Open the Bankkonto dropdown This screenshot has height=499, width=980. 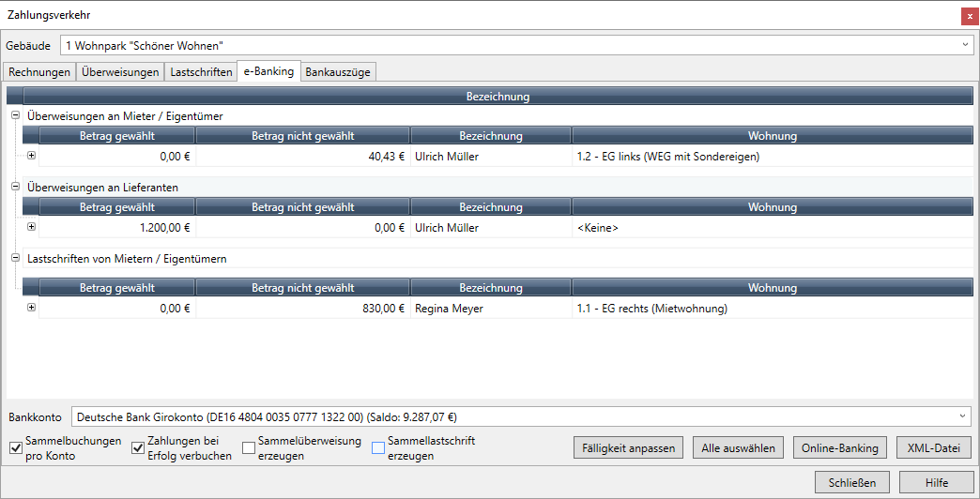pos(962,416)
